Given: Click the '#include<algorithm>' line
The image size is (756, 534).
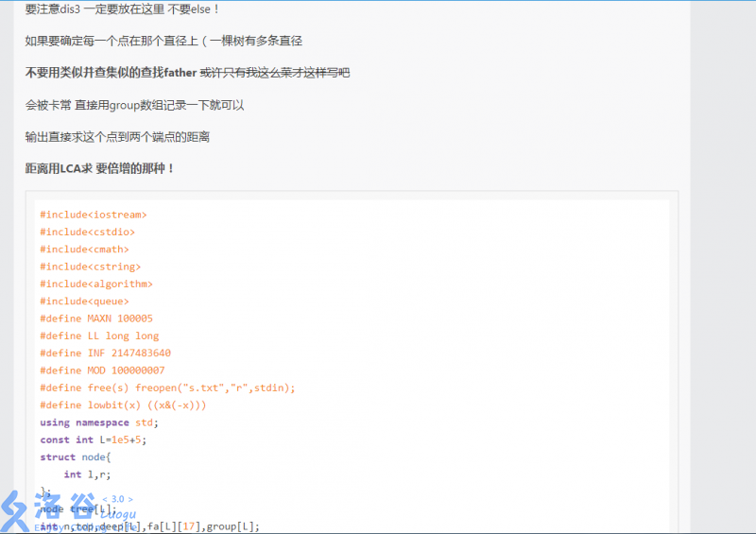Looking at the screenshot, I should coord(95,284).
